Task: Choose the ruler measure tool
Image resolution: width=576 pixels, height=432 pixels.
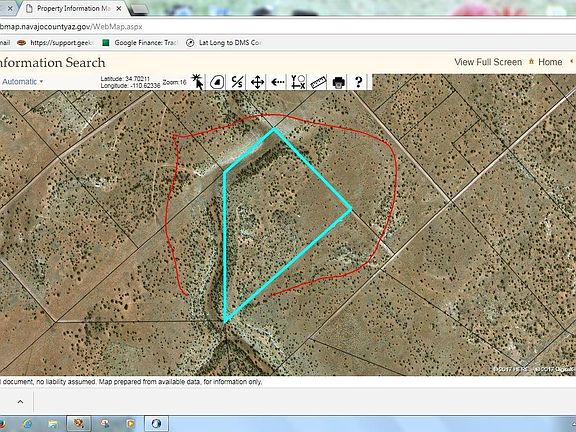Action: tap(318, 82)
